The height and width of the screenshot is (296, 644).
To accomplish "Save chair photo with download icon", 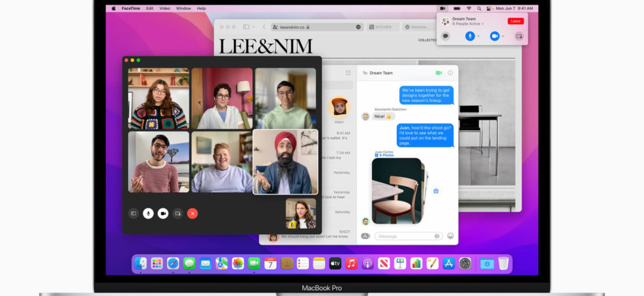I will (436, 191).
